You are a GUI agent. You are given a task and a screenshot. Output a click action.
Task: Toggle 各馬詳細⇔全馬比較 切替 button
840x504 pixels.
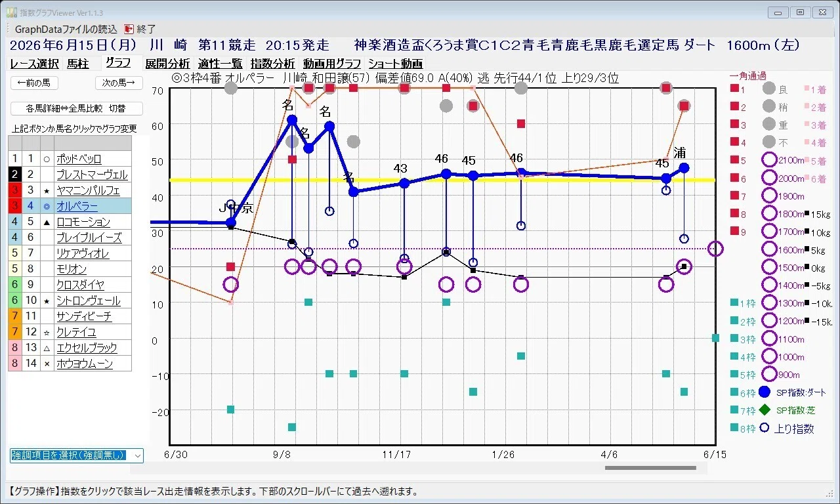(76, 108)
